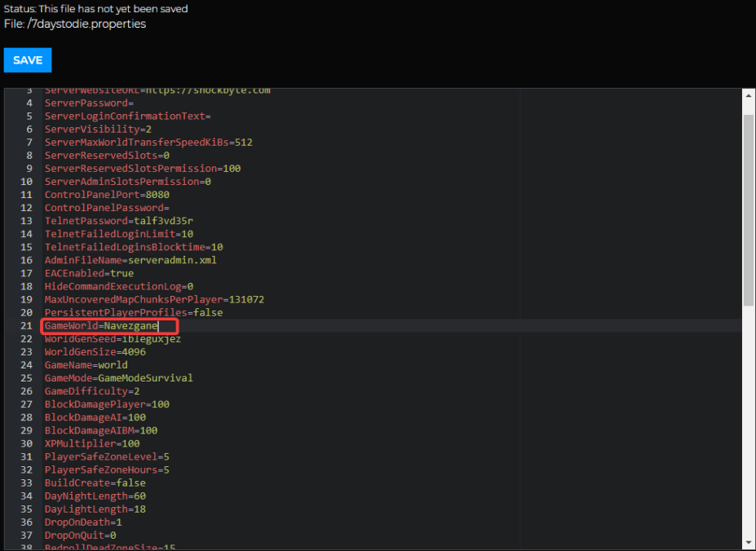Place cursor on GameWorld=Navezgane line
756x551 pixels.
[102, 326]
